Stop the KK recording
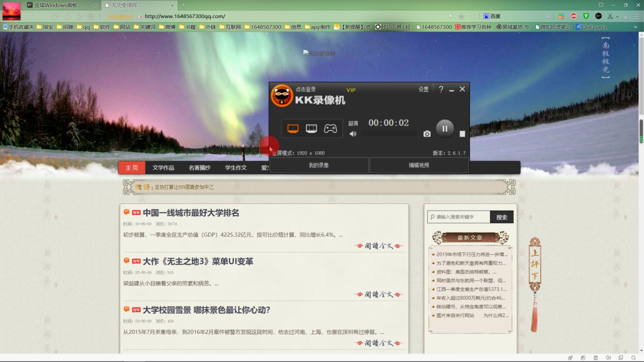644x362 pixels. pos(462,134)
